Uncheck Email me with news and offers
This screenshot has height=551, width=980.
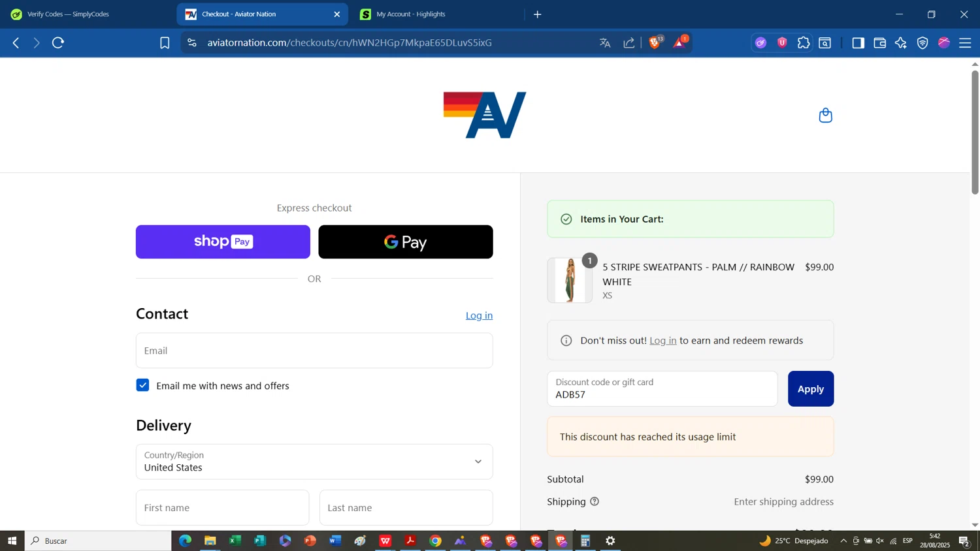click(x=142, y=385)
